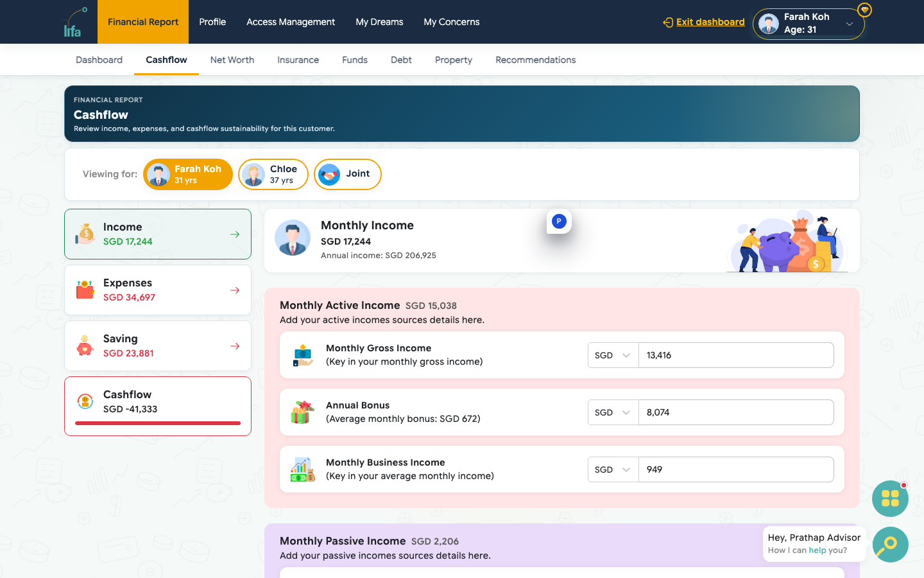Switch to the Property tab
This screenshot has height=578, width=924.
coord(454,60)
